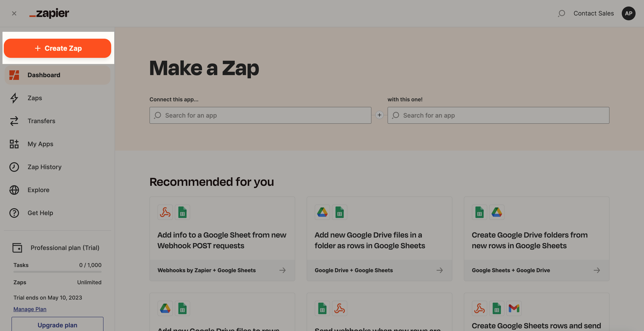Click Google Sheets icon on Webhook POST card
The width and height of the screenshot is (644, 331).
[182, 212]
